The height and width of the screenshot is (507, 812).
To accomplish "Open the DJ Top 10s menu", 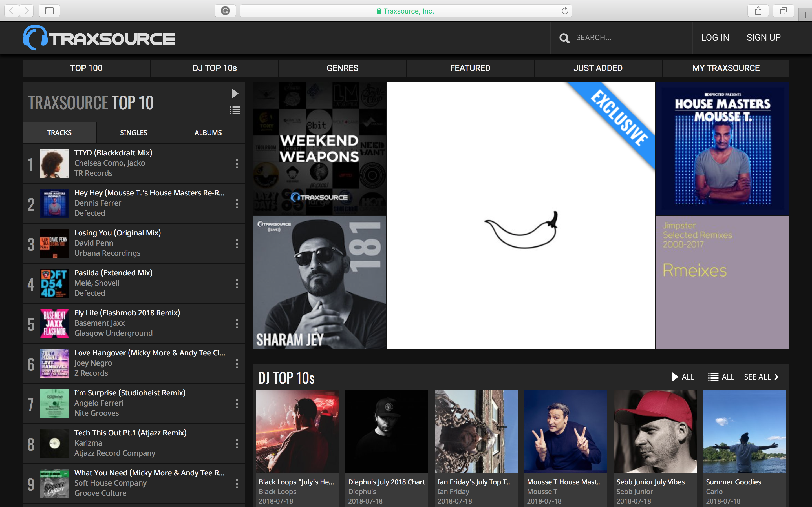I will coord(214,68).
